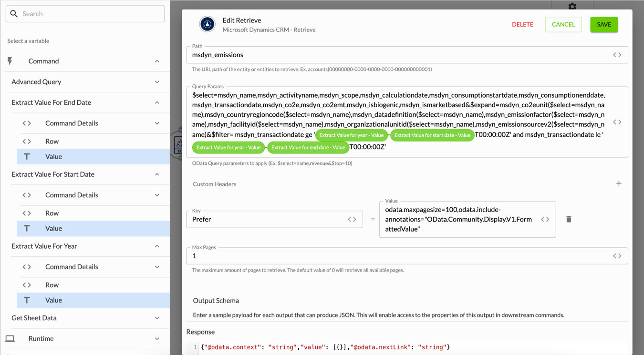Click the CANCEL button

tap(563, 24)
